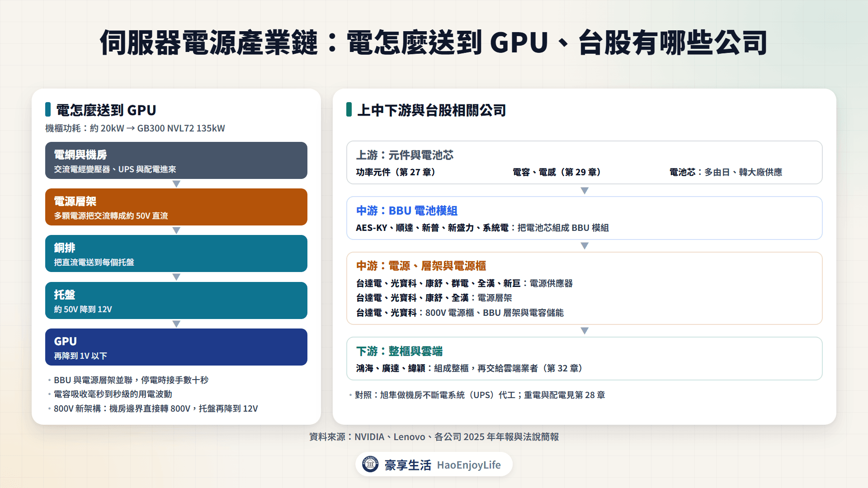Click the note 對照:旭隼做機房不斷電系統
868x488 pixels.
480,395
